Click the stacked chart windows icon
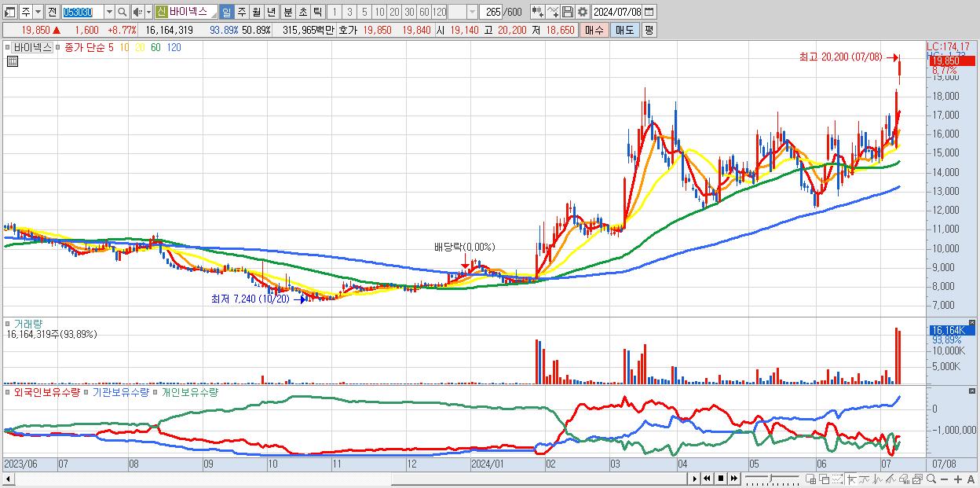 (918, 479)
